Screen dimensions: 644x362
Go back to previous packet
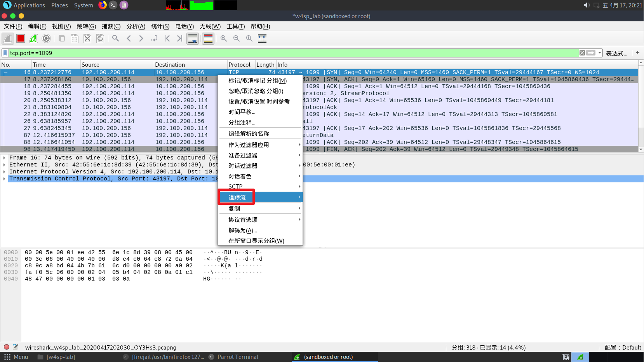(x=129, y=38)
